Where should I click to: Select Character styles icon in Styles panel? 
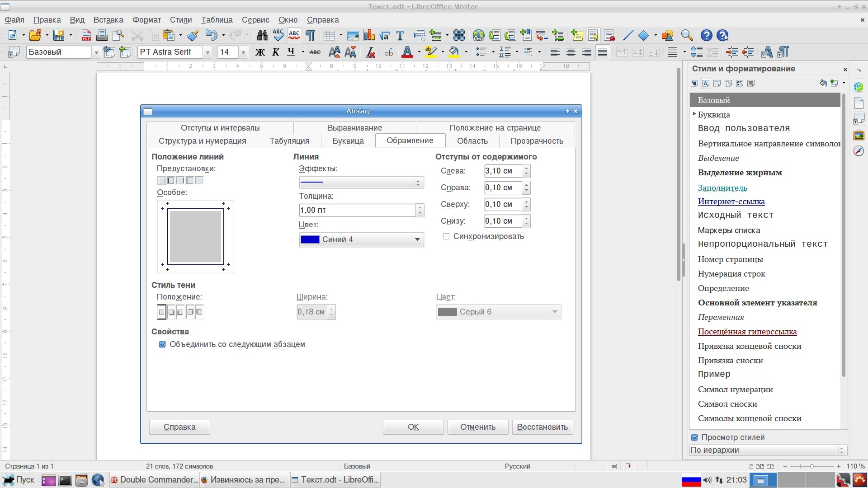706,83
